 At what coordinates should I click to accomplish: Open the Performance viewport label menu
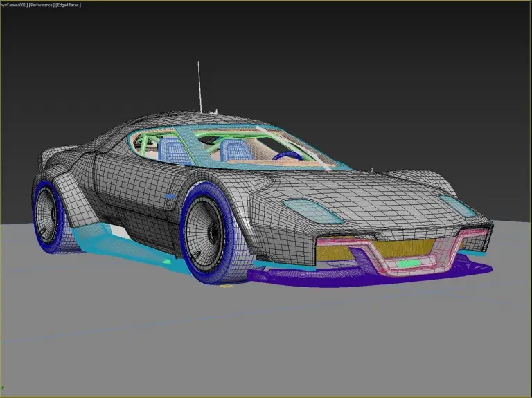pos(42,5)
